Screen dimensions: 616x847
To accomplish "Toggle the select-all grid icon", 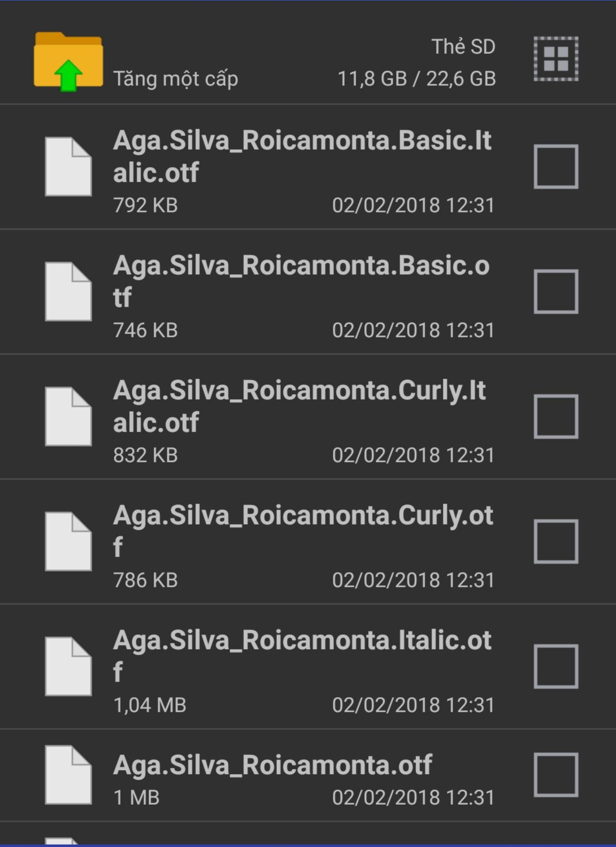I will tap(556, 59).
